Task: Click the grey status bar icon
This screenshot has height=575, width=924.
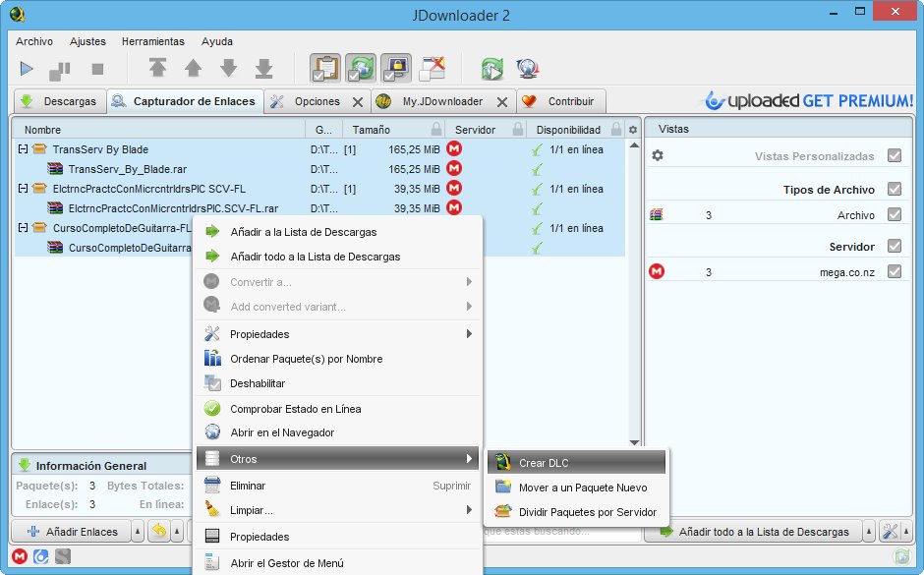Action: pyautogui.click(x=63, y=556)
